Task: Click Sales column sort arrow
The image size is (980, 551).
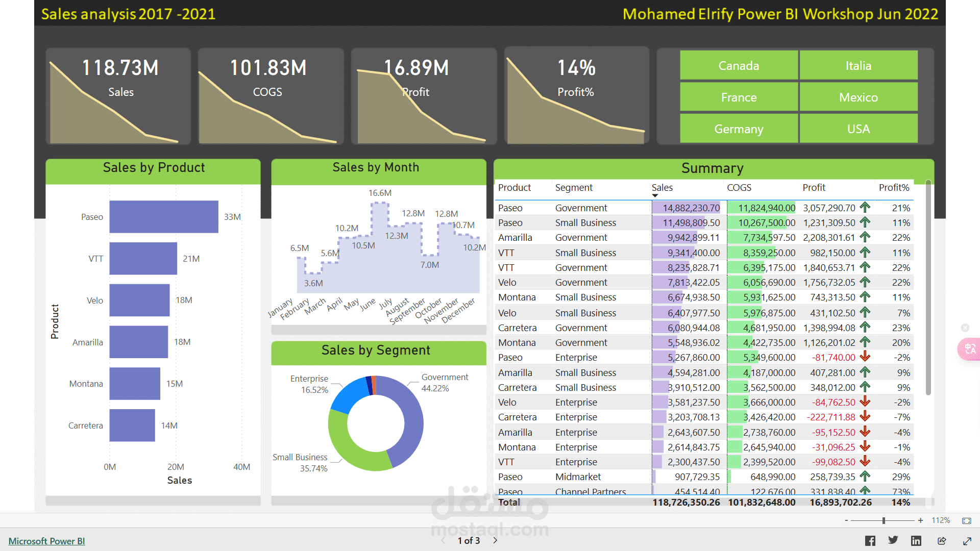Action: 655,195
